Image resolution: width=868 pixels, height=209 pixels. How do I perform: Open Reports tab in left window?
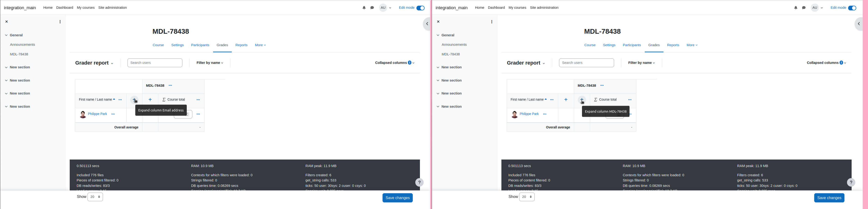[242, 45]
